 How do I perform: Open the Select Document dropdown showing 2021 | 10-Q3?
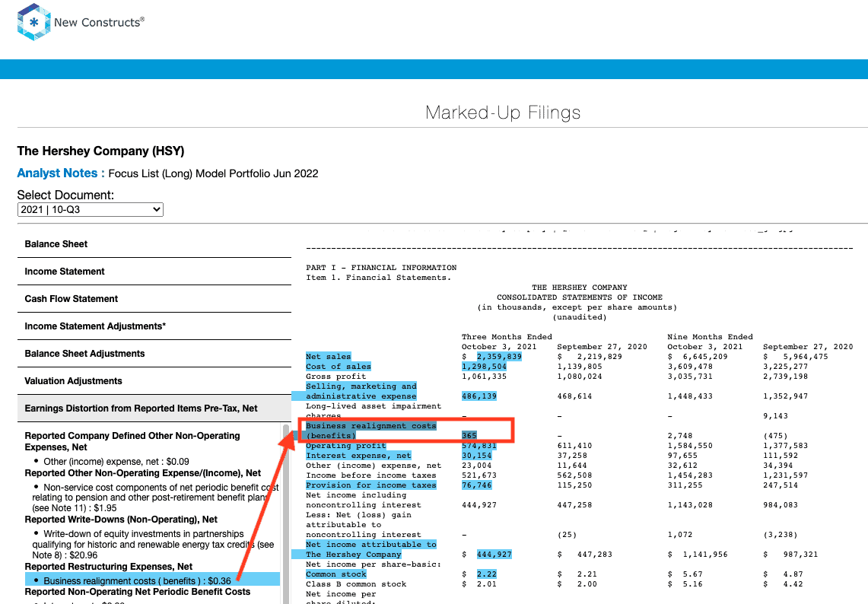[x=91, y=209]
